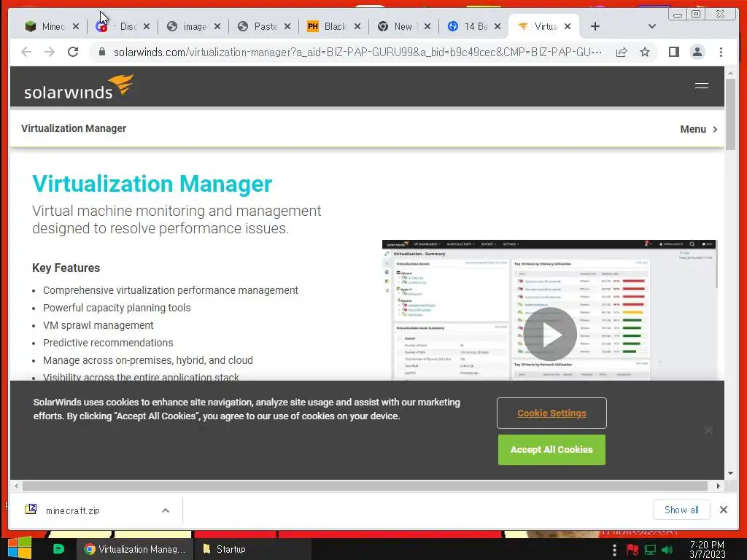Accept All Cookies
The height and width of the screenshot is (560, 747).
pyautogui.click(x=551, y=449)
